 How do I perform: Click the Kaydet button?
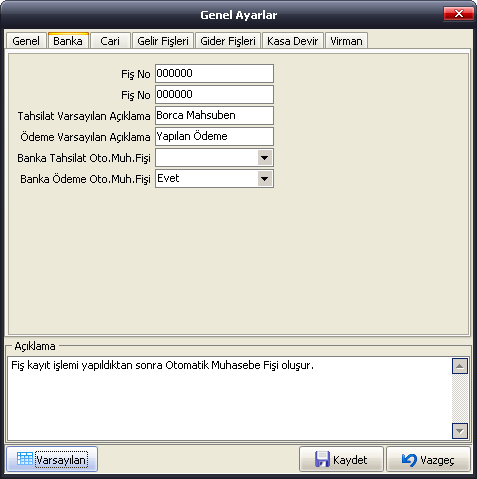point(341,459)
